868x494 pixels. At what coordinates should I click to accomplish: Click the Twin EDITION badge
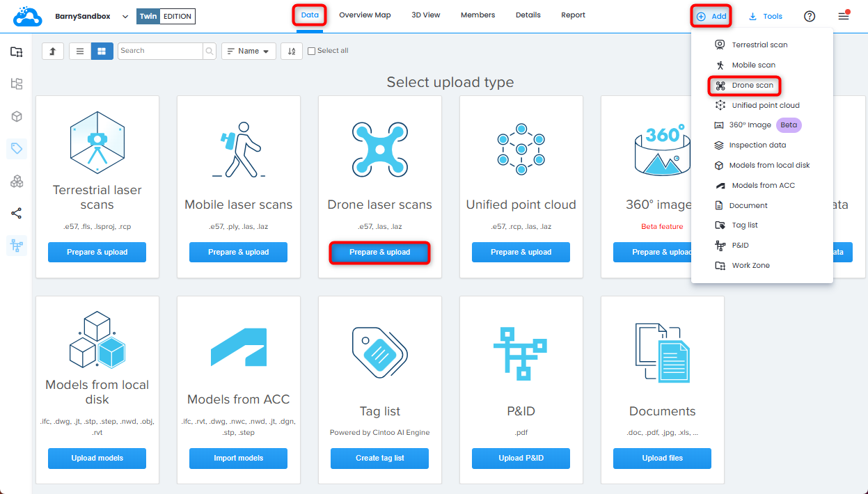tap(166, 16)
